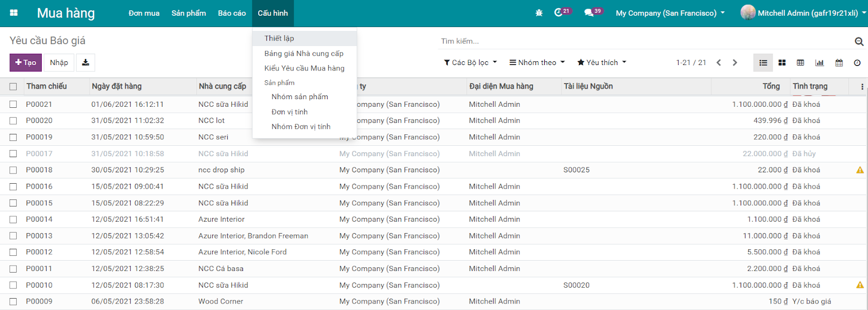
Task: Check the box for P00018
Action: pyautogui.click(x=13, y=170)
